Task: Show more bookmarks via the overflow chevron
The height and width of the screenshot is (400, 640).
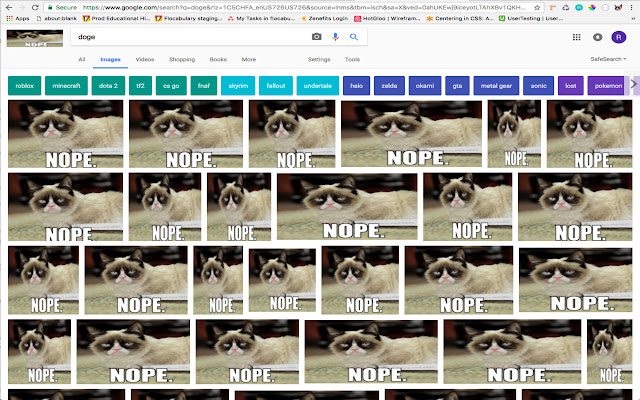Action: pyautogui.click(x=633, y=18)
